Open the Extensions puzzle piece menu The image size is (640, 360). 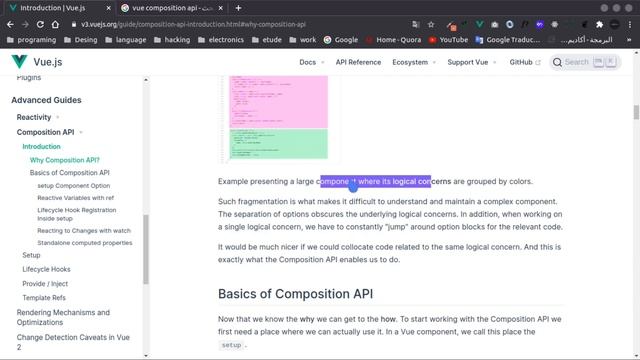[599, 24]
